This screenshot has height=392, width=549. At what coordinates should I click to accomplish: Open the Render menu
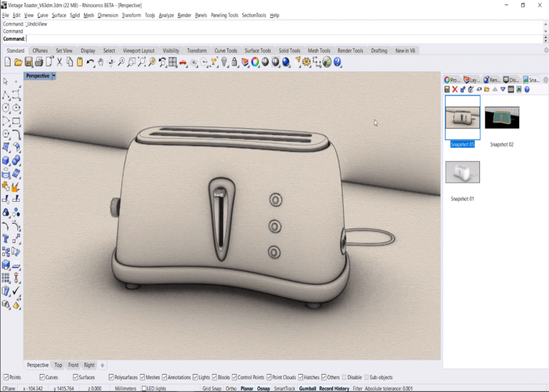pyautogui.click(x=184, y=15)
